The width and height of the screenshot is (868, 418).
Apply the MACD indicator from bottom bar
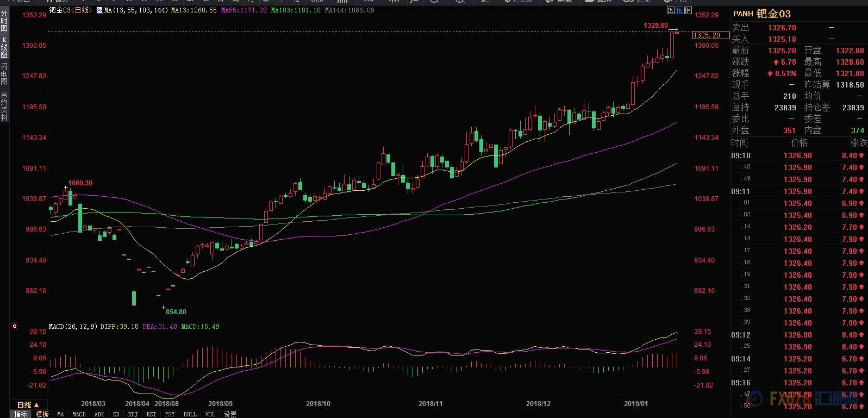coord(79,414)
